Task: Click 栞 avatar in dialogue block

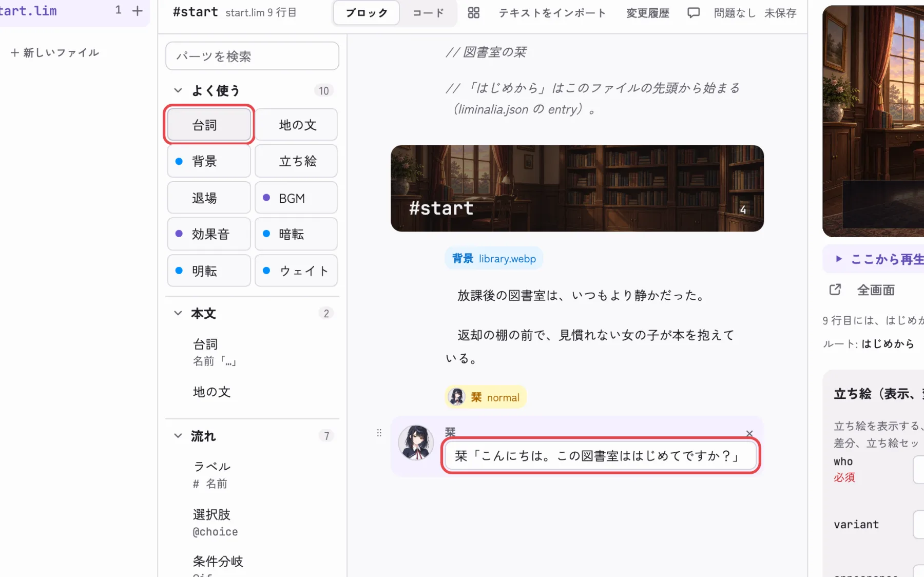Action: pyautogui.click(x=416, y=443)
